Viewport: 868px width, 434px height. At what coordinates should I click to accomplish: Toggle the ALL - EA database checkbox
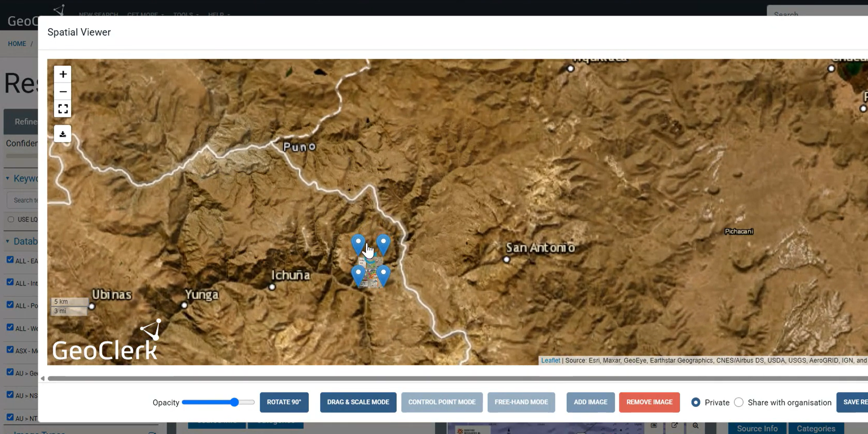point(10,260)
